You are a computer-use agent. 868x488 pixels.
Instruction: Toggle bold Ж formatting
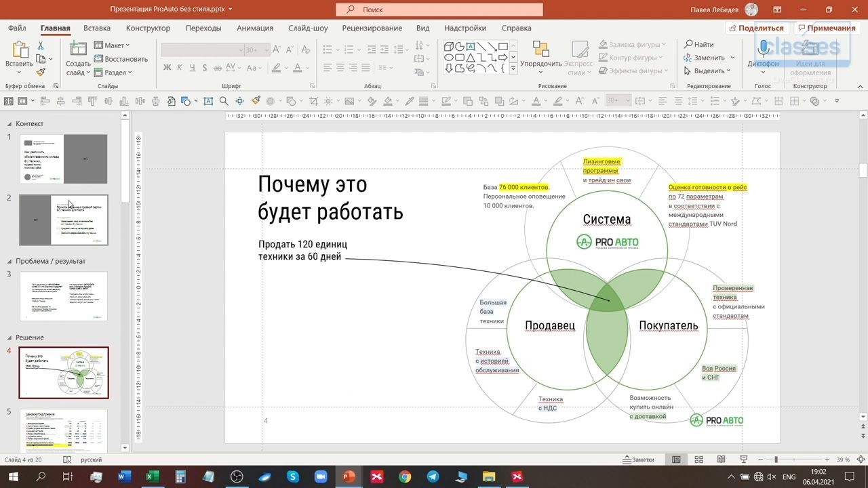tap(167, 68)
